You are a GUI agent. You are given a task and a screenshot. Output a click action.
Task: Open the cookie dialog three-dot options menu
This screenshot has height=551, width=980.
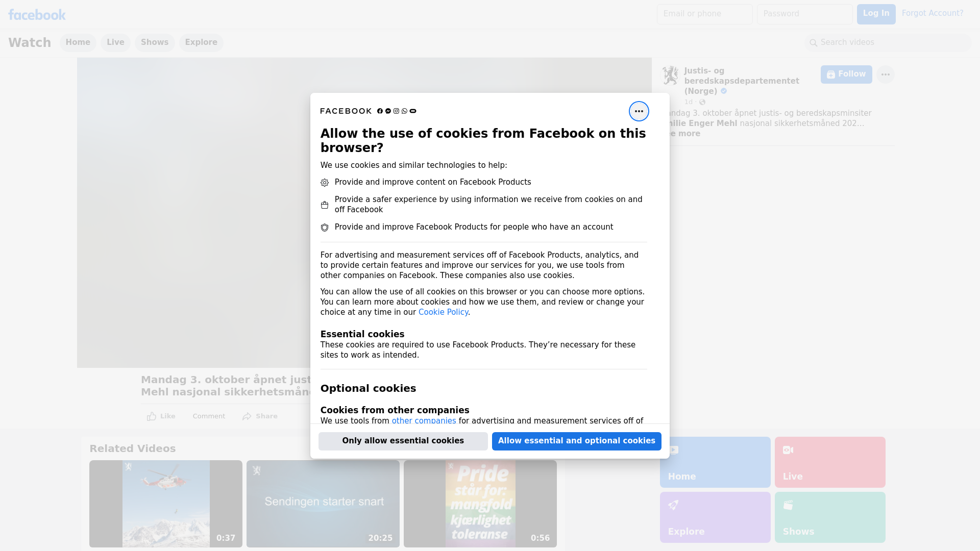[x=639, y=111]
